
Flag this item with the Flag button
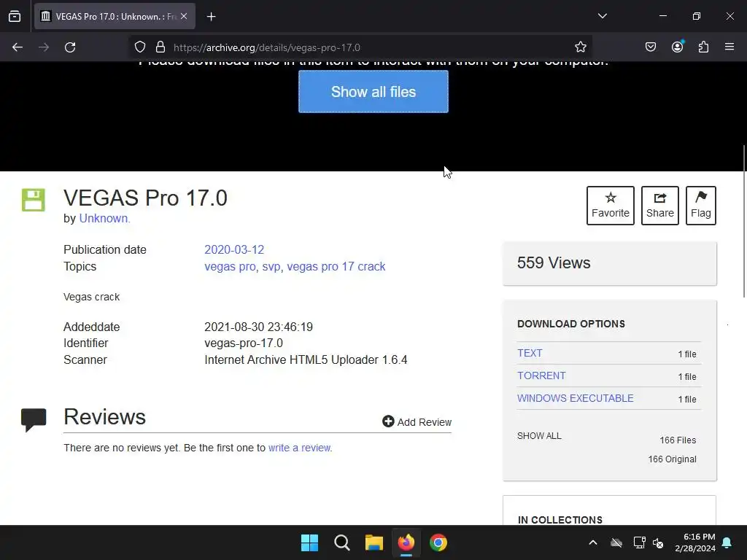701,205
